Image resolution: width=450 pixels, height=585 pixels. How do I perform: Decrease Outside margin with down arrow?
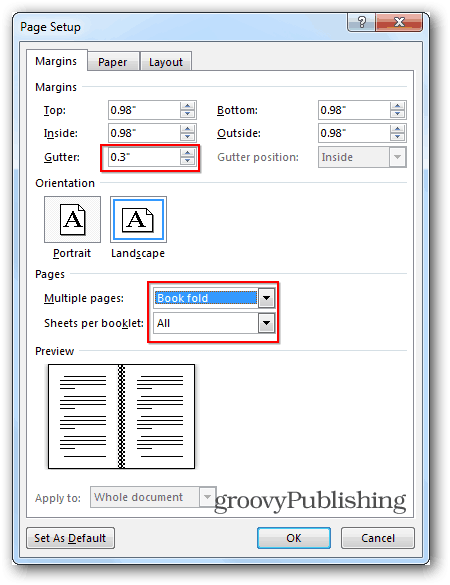point(397,137)
